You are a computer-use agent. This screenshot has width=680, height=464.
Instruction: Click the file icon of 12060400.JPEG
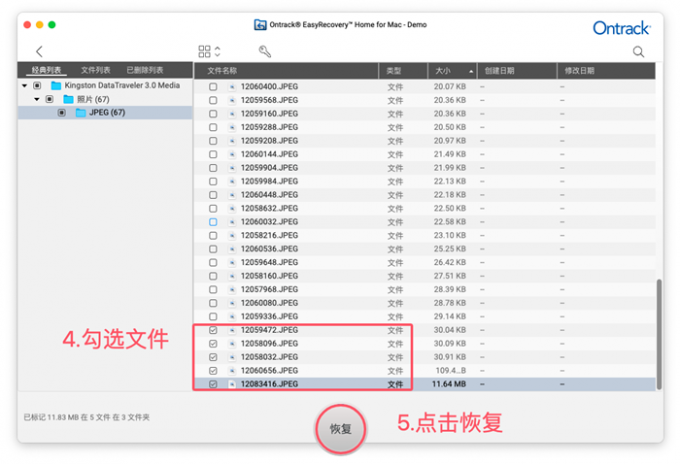point(232,87)
